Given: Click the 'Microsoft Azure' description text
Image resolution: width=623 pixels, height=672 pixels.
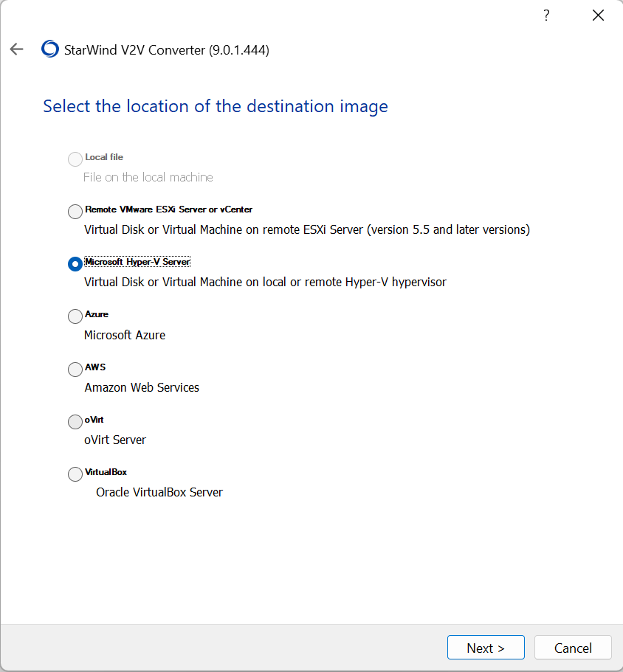Looking at the screenshot, I should point(125,335).
